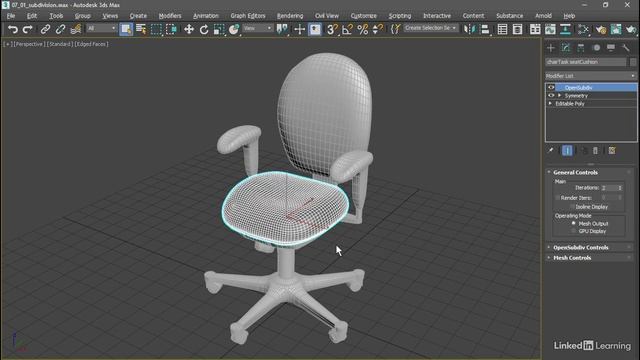Image resolution: width=640 pixels, height=360 pixels.
Task: Expand the Symmetry modifier sub-objects
Action: (x=560, y=96)
